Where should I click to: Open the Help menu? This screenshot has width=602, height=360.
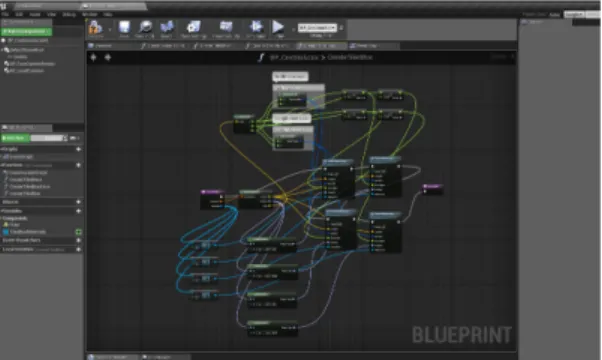tap(108, 14)
